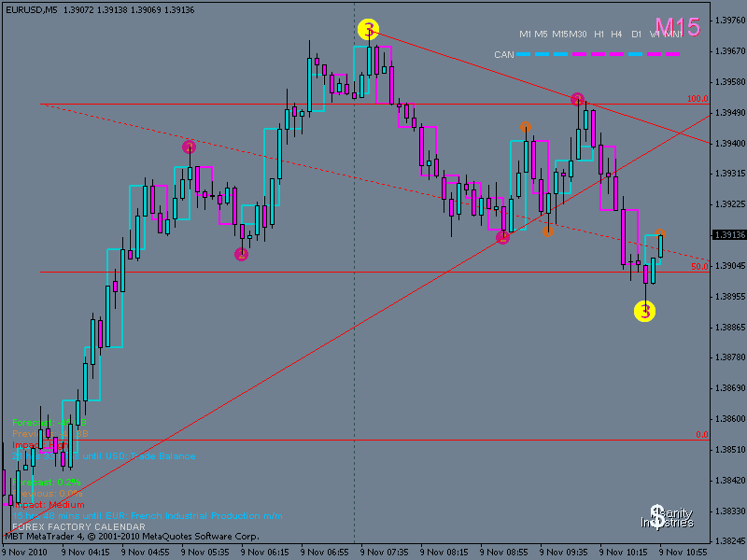Viewport: 747px width, 560px height.
Task: Click the Forecast: 0.2% text
Action: pyautogui.click(x=47, y=483)
